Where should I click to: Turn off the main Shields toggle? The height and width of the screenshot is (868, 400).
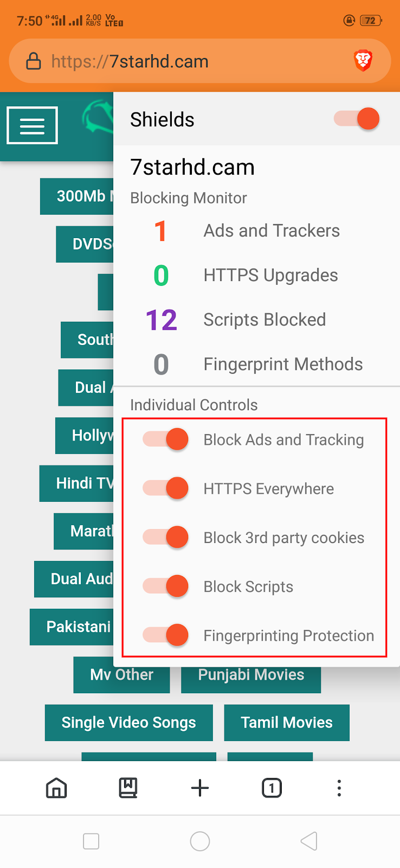click(357, 119)
